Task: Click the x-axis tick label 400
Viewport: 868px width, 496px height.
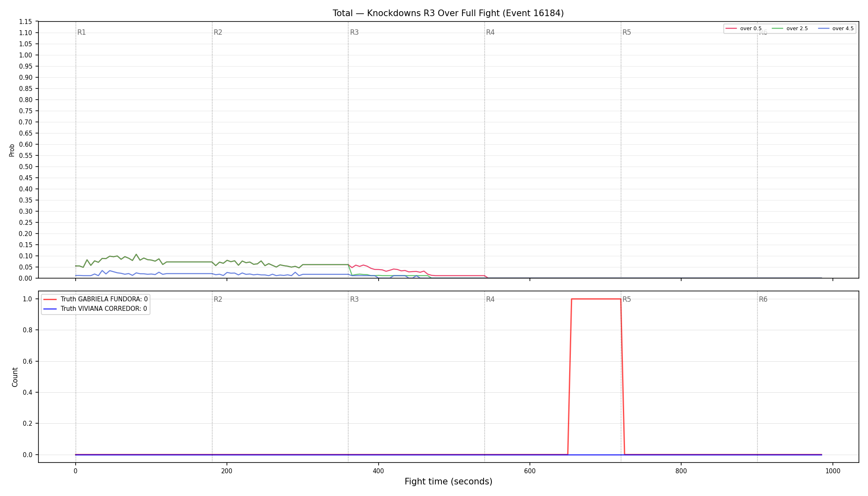Action: [378, 471]
